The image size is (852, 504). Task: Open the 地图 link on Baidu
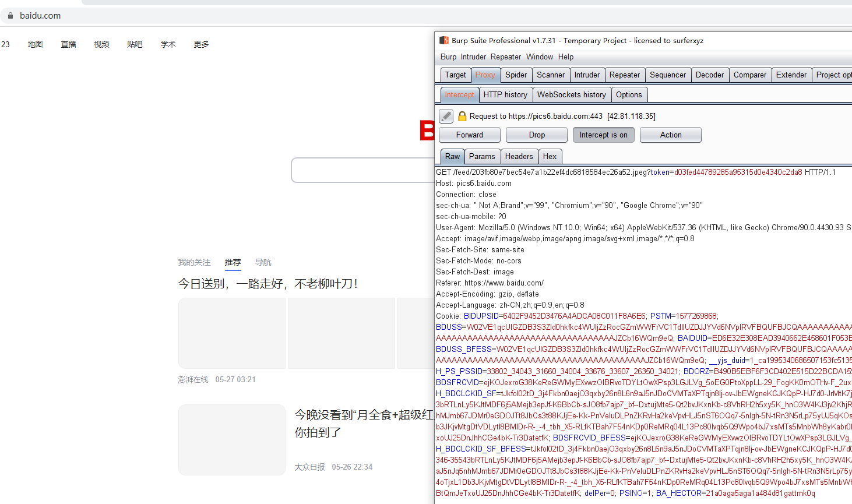click(35, 44)
